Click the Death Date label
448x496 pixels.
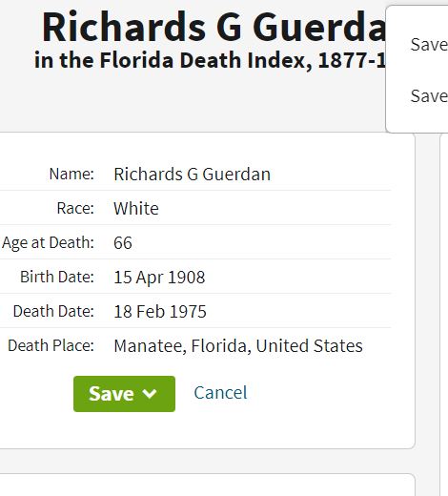click(53, 311)
